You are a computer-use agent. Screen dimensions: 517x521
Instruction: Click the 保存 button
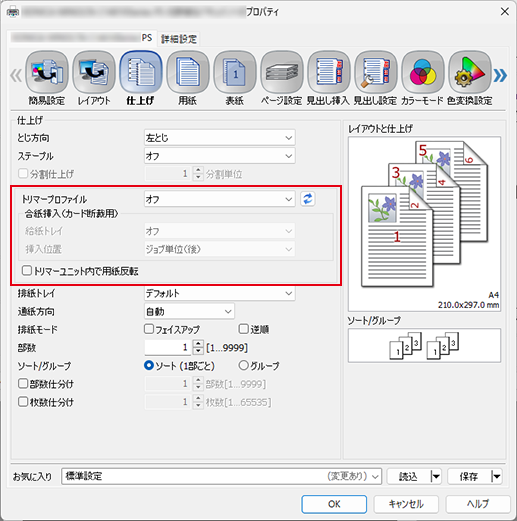(x=469, y=476)
